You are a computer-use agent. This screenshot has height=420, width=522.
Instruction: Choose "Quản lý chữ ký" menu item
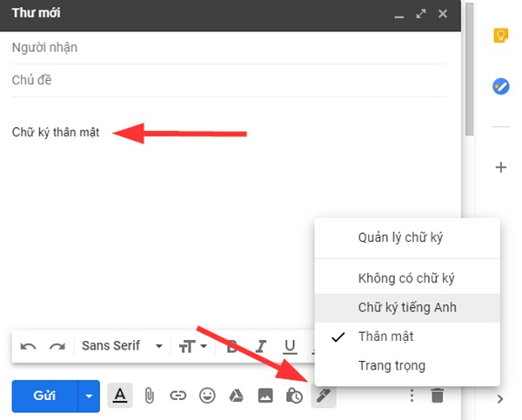coord(405,237)
